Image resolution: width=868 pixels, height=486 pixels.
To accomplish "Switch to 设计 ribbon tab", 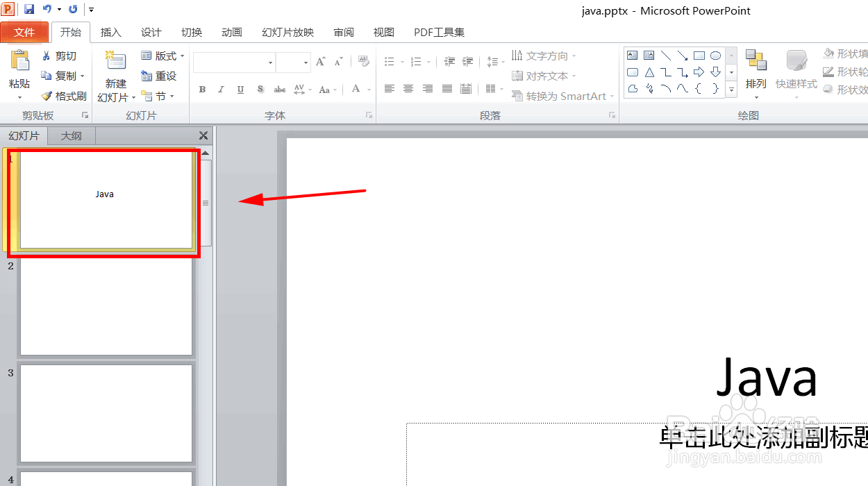I will [x=151, y=32].
